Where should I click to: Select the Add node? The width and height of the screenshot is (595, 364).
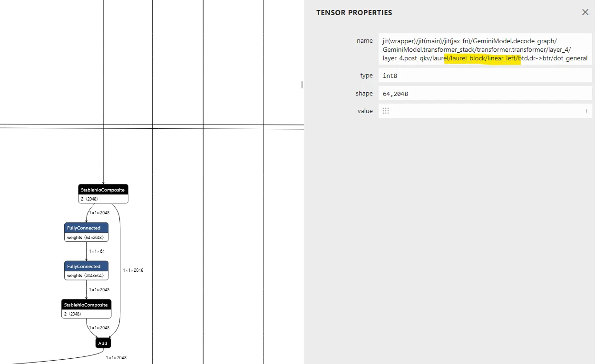(x=103, y=343)
